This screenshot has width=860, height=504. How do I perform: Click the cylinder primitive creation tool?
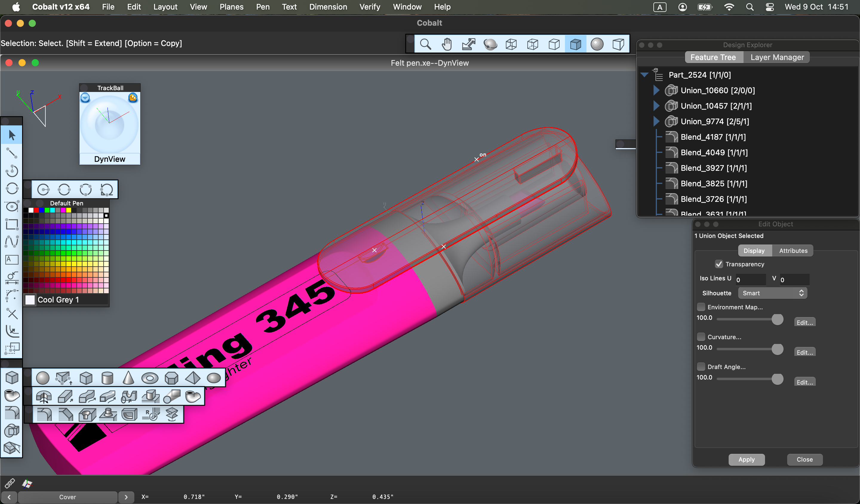click(x=106, y=377)
